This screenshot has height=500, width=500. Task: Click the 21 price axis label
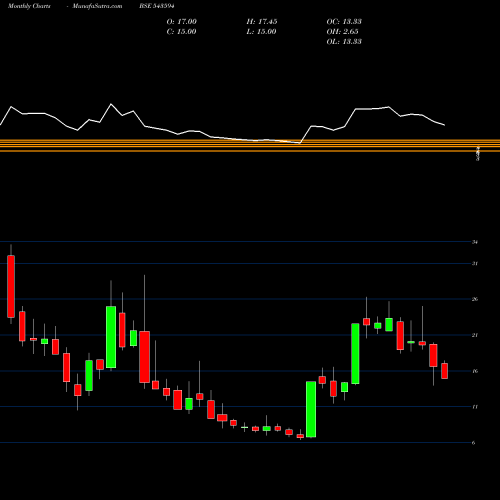coord(475,335)
